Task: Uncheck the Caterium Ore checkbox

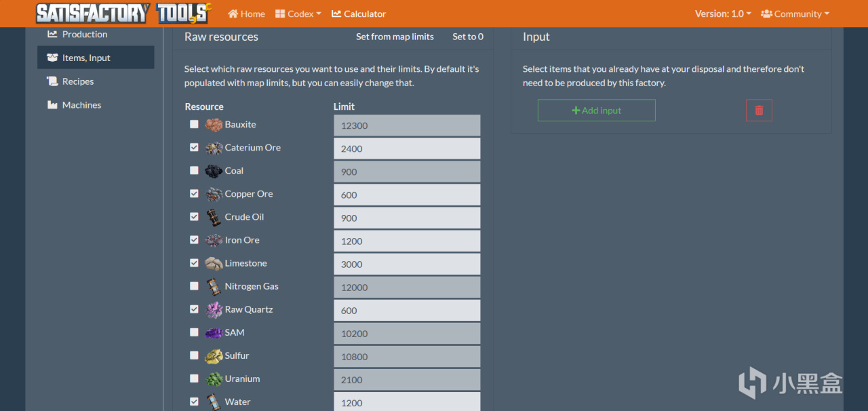Action: click(195, 148)
